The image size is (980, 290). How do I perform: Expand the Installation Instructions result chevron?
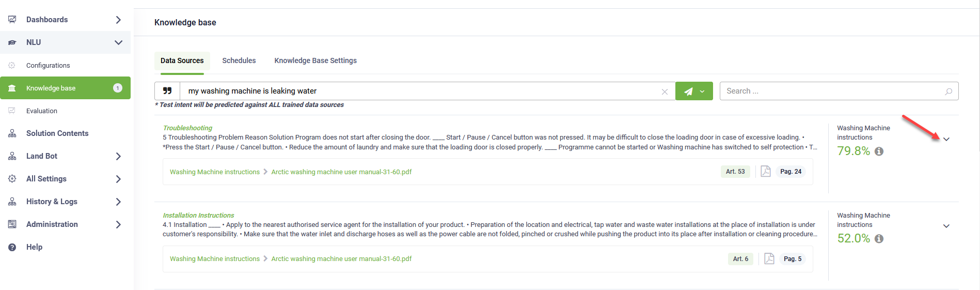pos(946,226)
